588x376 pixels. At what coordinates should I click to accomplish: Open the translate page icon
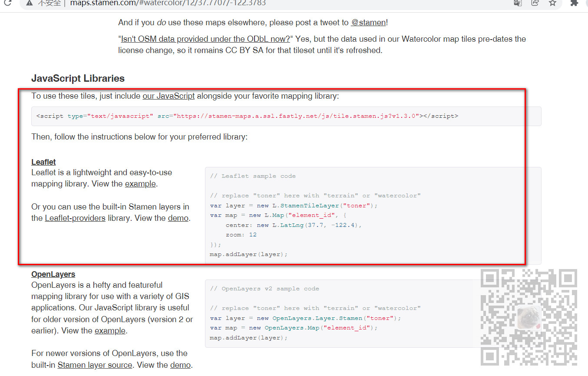coord(517,3)
